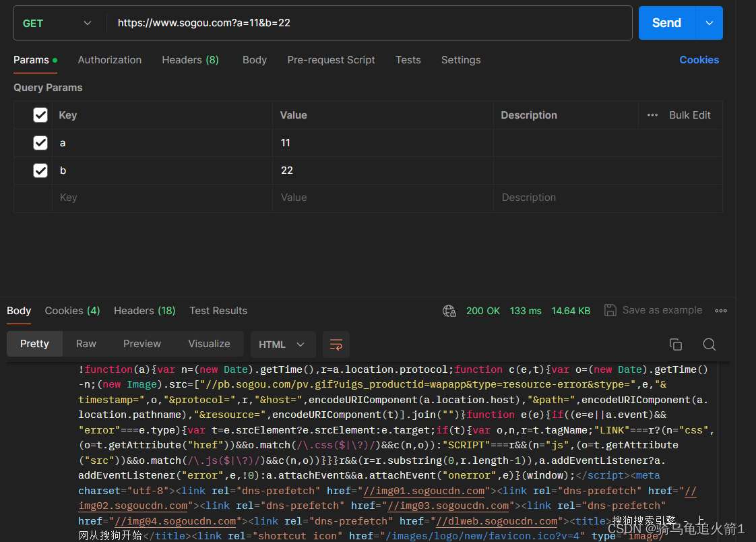Select the Raw view
The image size is (756, 542).
click(x=86, y=344)
